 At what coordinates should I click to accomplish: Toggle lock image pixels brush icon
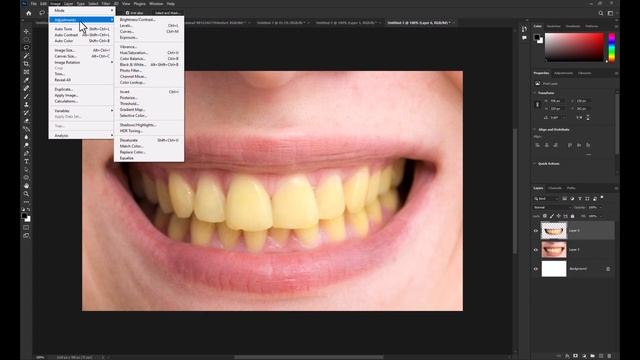tap(552, 216)
